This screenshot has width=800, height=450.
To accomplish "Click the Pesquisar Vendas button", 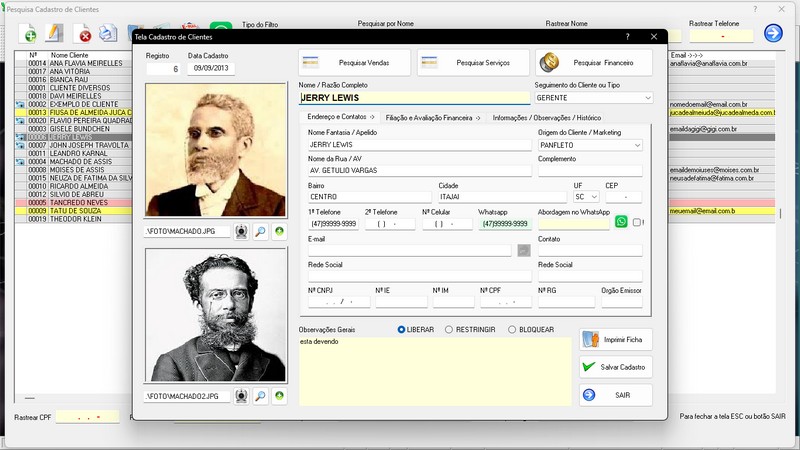I will (x=355, y=63).
